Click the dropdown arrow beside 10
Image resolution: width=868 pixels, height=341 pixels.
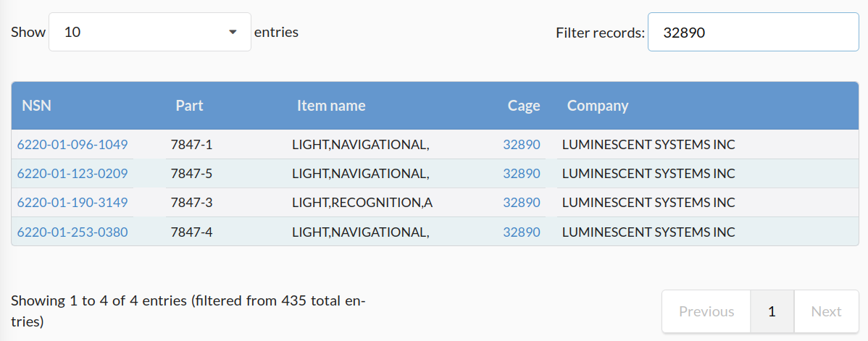[233, 33]
